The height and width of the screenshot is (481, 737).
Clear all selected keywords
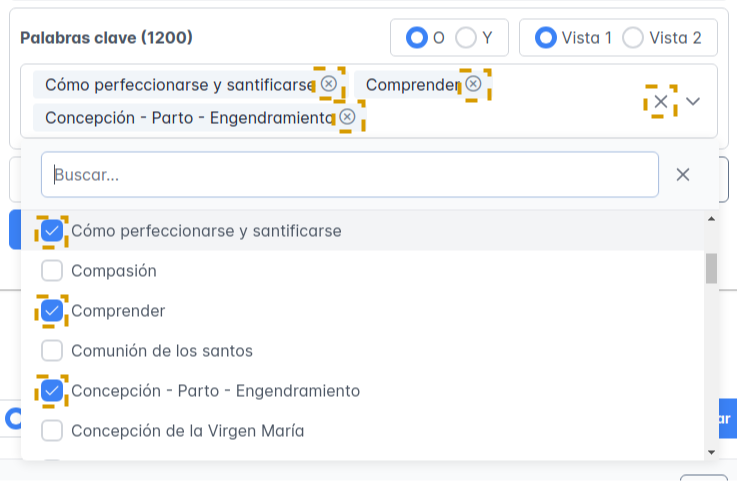(660, 101)
